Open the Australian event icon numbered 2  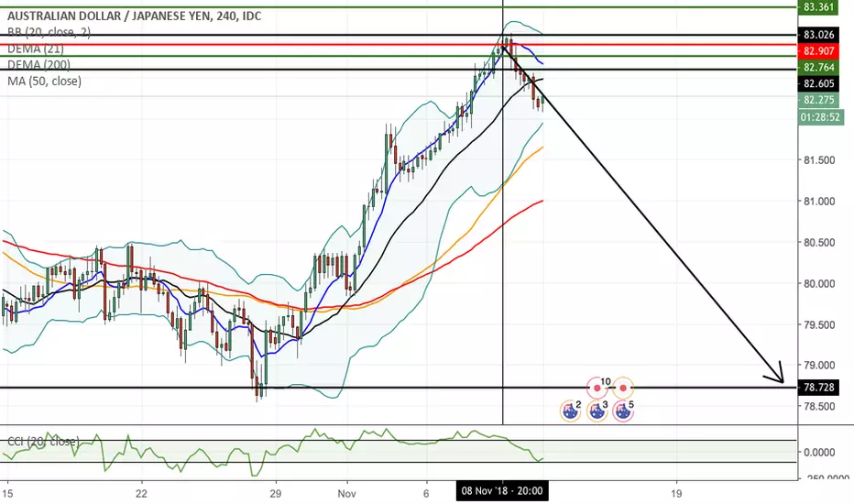(570, 411)
